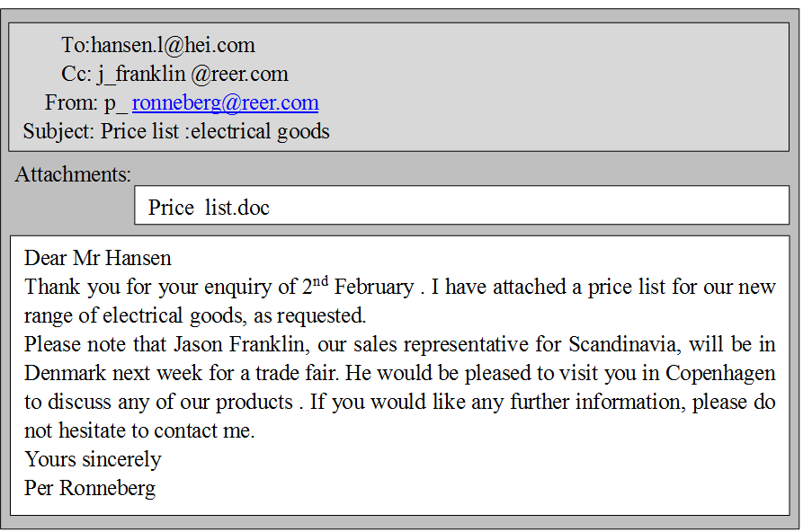Click the 'Per Ronneberg' signature
The width and height of the screenshot is (803, 532).
[x=90, y=488]
